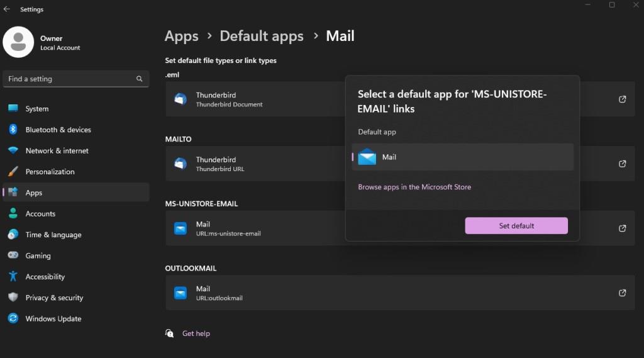The image size is (644, 358).
Task: Open Accounts settings
Action: click(76, 213)
